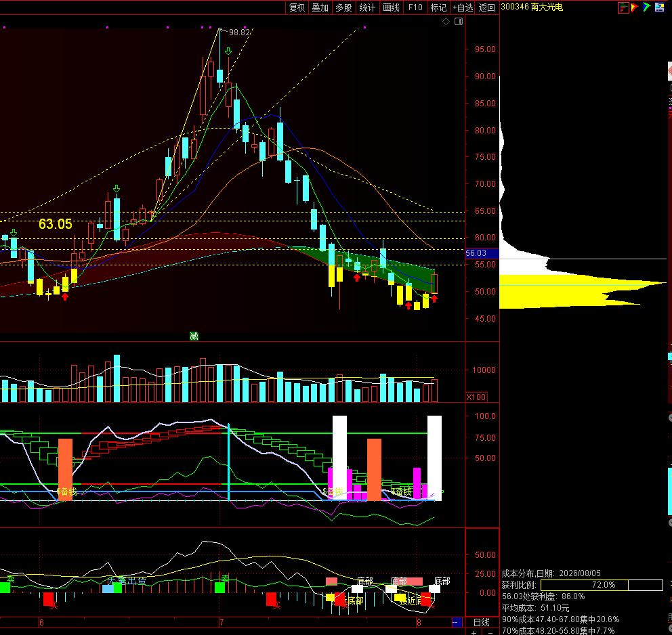Activate the 画线 drawing tools
This screenshot has height=635, width=672.
click(x=391, y=7)
